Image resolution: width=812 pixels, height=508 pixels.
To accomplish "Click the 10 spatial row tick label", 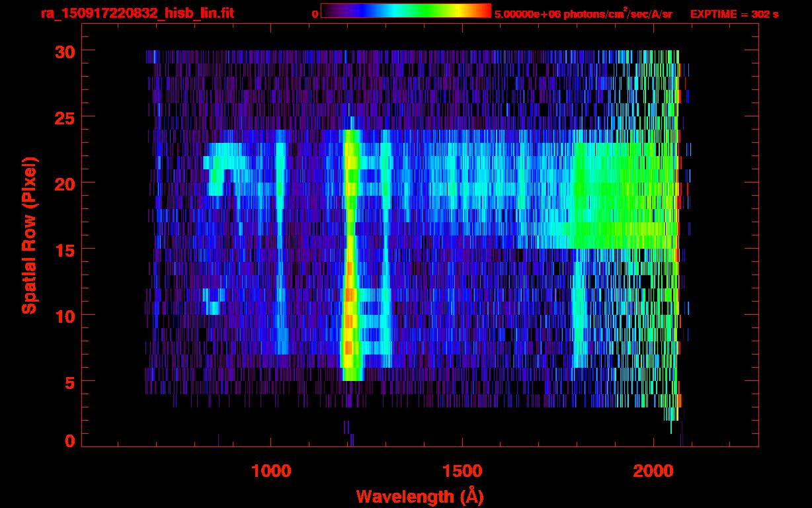I will click(65, 316).
